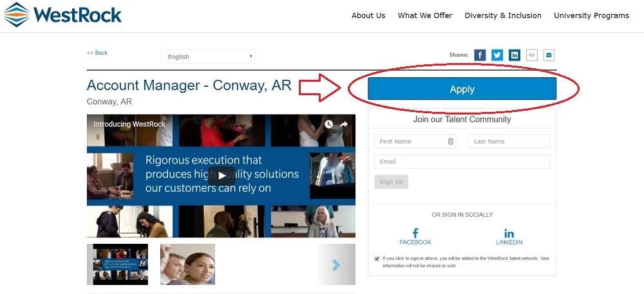Follow the Back link
This screenshot has height=294, width=644.
click(x=97, y=53)
